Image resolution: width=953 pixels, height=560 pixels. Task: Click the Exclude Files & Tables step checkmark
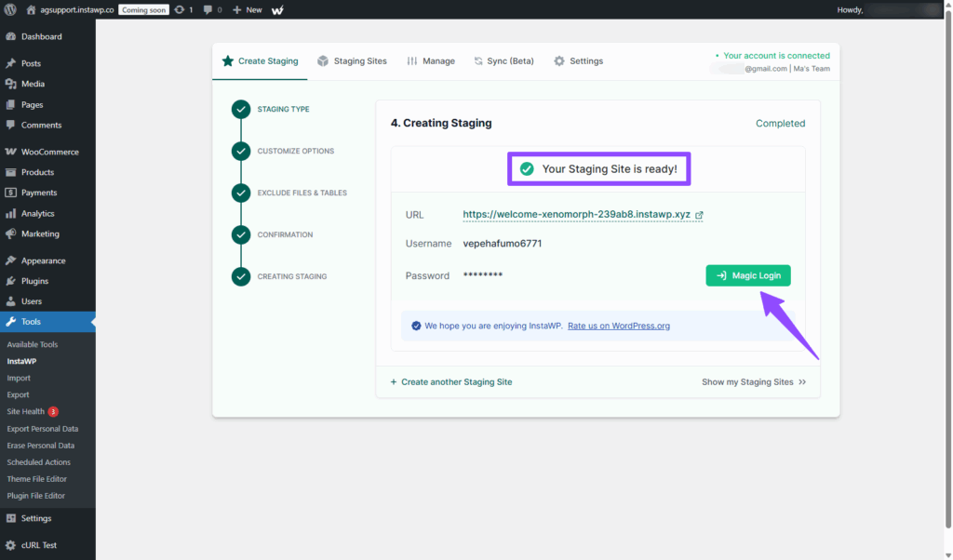241,193
